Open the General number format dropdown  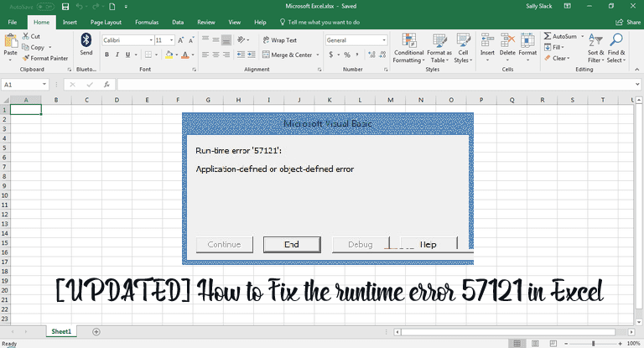point(384,40)
